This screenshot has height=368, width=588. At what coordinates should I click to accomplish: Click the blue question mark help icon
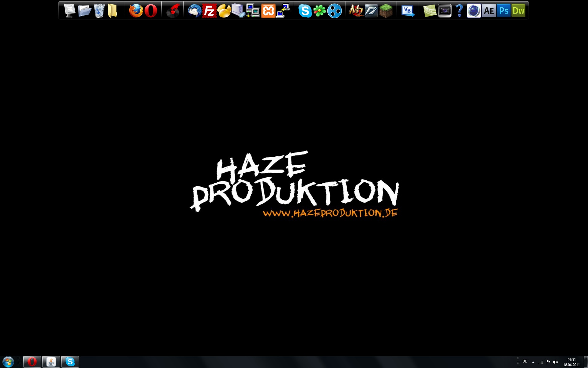point(459,11)
